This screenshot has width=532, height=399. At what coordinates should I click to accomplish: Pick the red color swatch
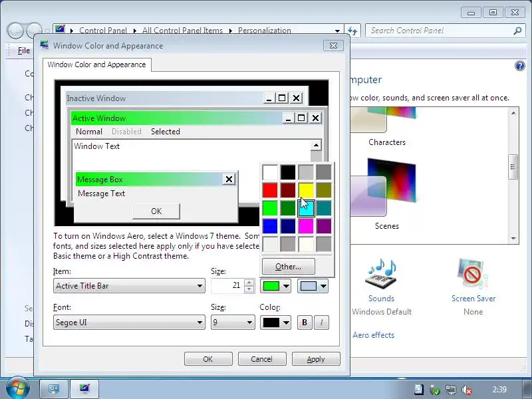[270, 190]
